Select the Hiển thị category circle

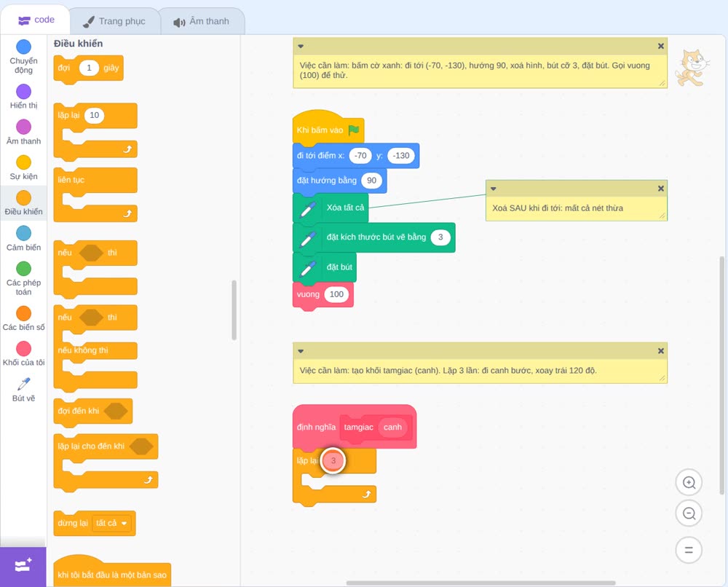tap(24, 91)
